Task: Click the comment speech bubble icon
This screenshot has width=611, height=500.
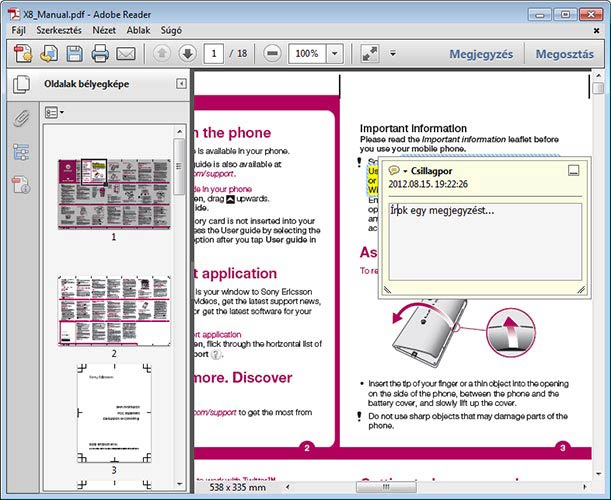Action: click(394, 170)
